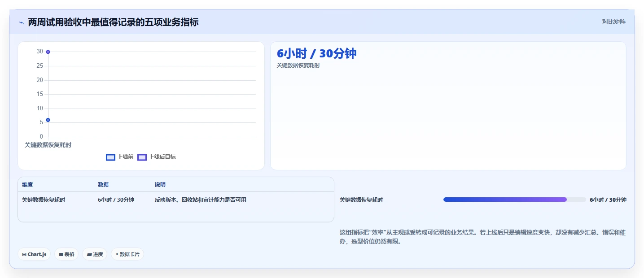Screen dimensions: 644x278
Task: Click the chart x-axis label 关键数据恢复耗时
Action: click(48, 145)
